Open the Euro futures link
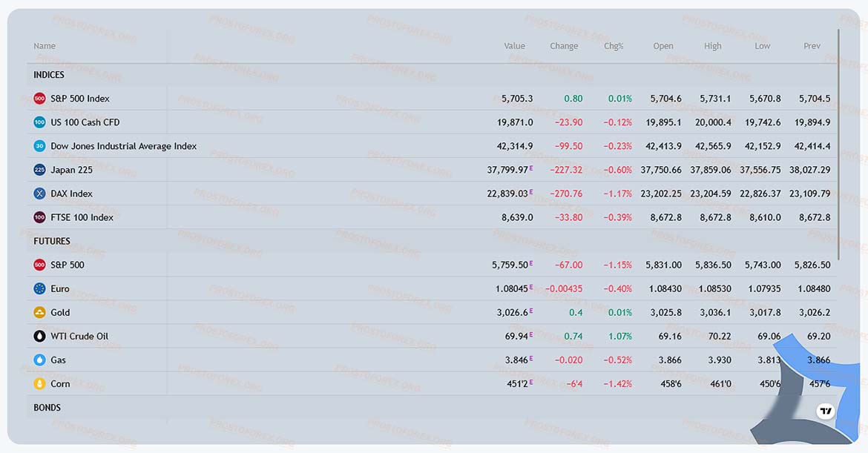 60,288
